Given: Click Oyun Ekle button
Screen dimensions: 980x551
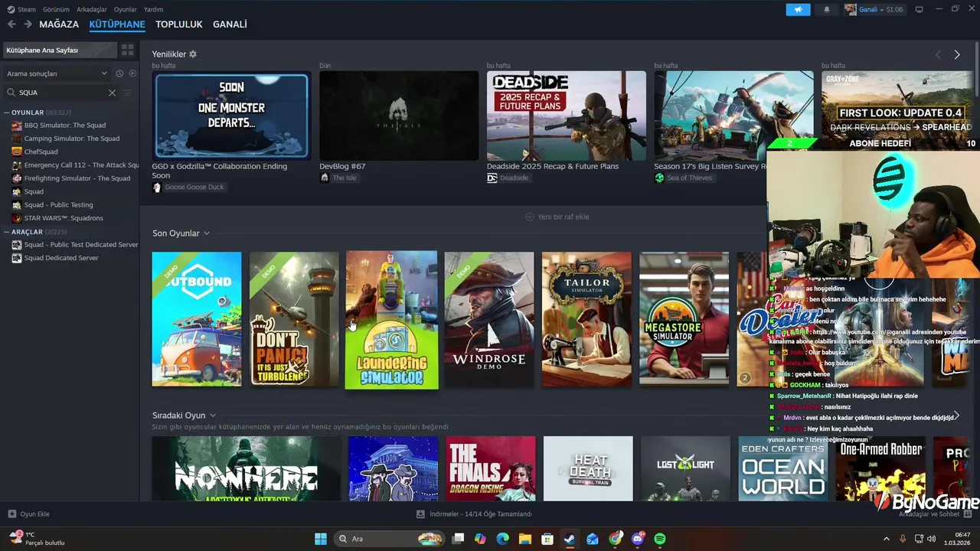Looking at the screenshot, I should [29, 514].
